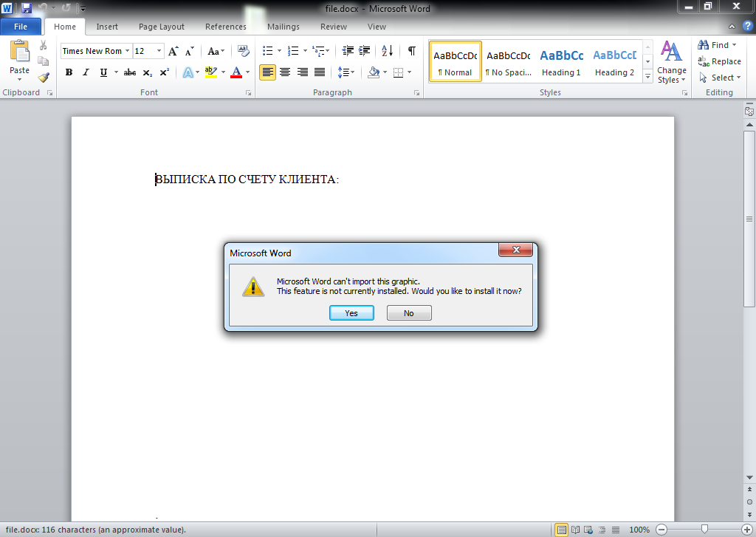Viewport: 756px width, 537px height.
Task: Click the Paste clipboard icon
Action: [x=20, y=51]
